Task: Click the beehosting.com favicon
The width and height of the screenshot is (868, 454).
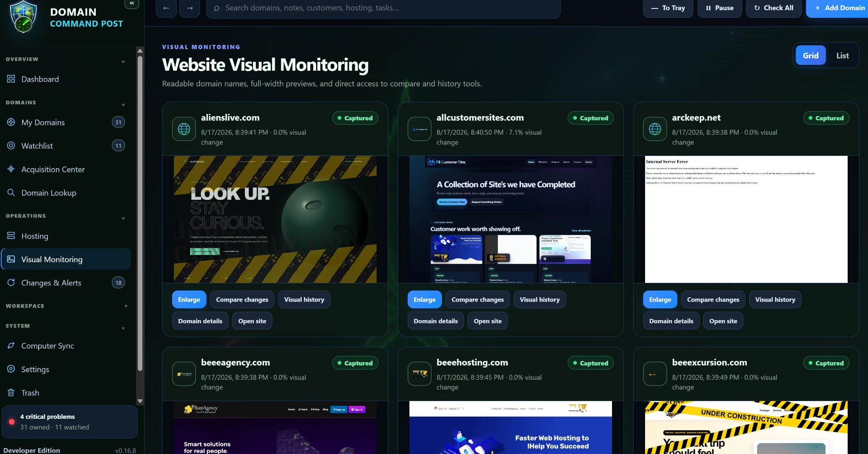Action: [420, 374]
